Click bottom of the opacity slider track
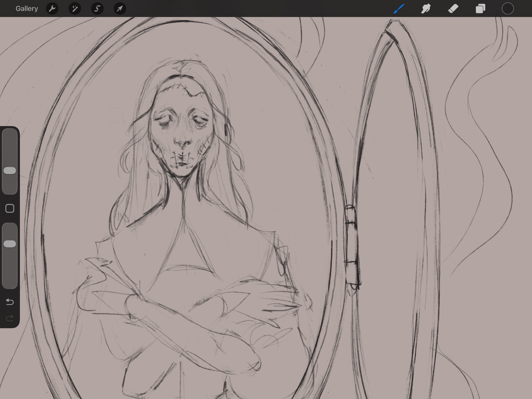Image resolution: width=532 pixels, height=399 pixels. tap(10, 284)
